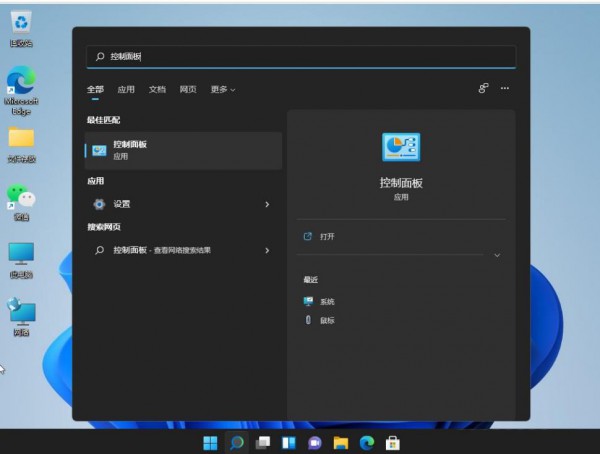
Task: Launch Microsoft Store from taskbar
Action: 393,443
